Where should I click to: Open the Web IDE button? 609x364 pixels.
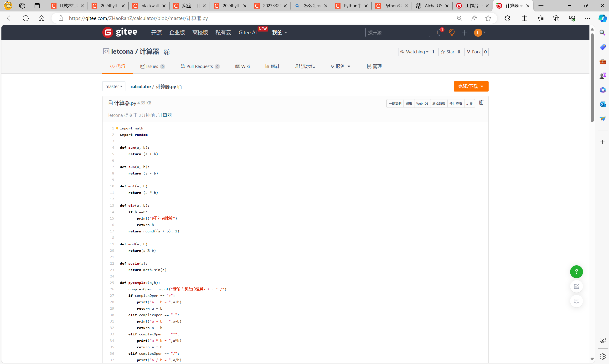point(422,103)
